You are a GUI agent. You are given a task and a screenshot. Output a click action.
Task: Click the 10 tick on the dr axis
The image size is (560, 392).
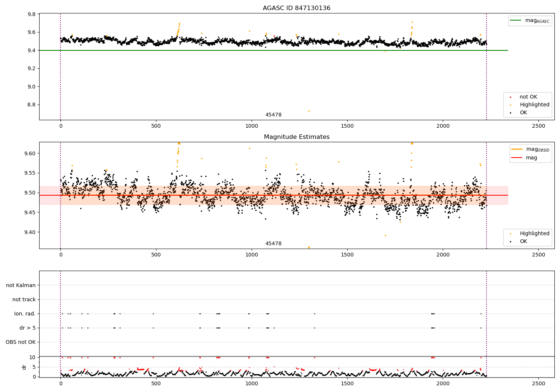(32, 358)
